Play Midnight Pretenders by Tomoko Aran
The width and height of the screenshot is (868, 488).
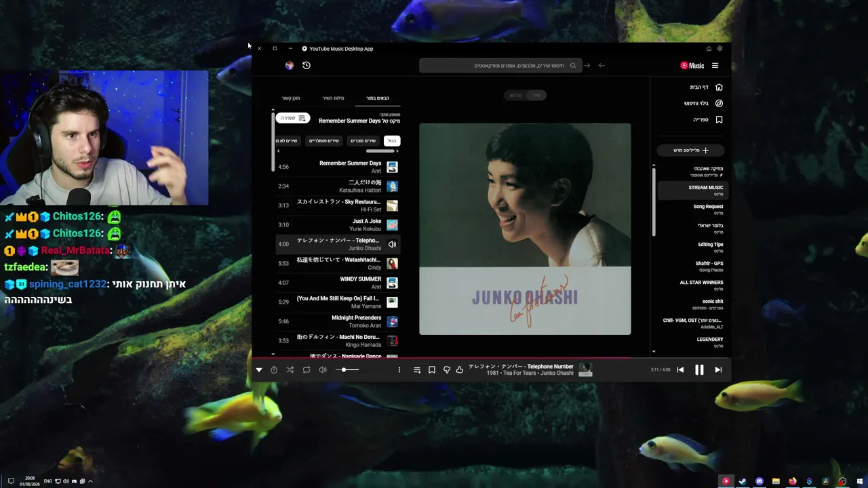pos(338,321)
